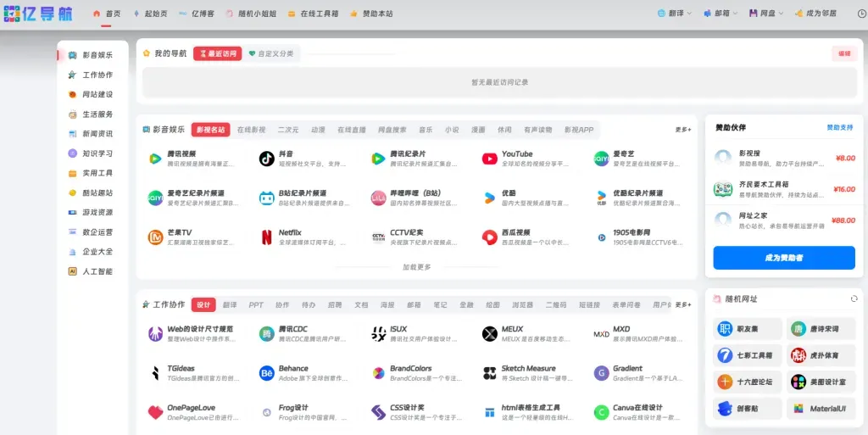The image size is (868, 435).
Task: Go to 首页 in top navigation
Action: (107, 14)
